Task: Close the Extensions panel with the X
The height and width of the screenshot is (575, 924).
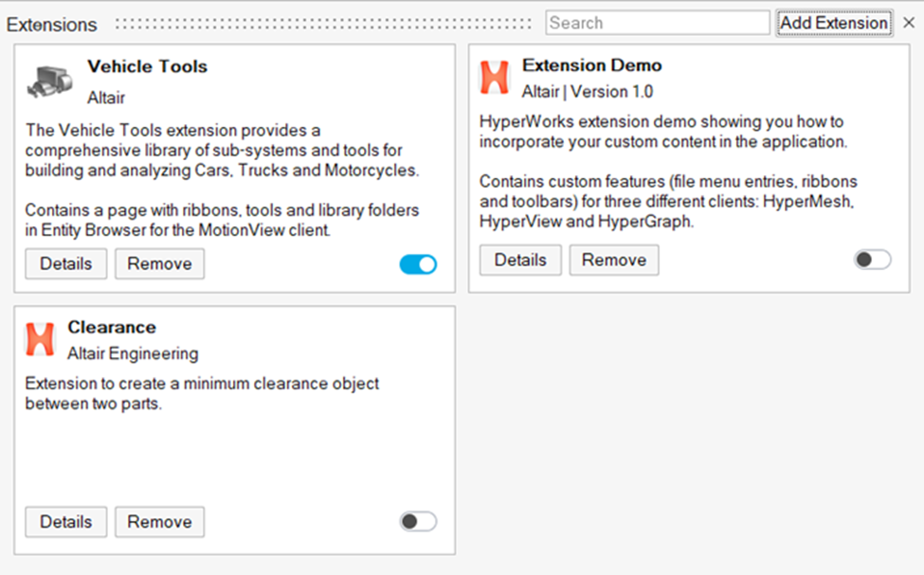Action: pos(909,23)
